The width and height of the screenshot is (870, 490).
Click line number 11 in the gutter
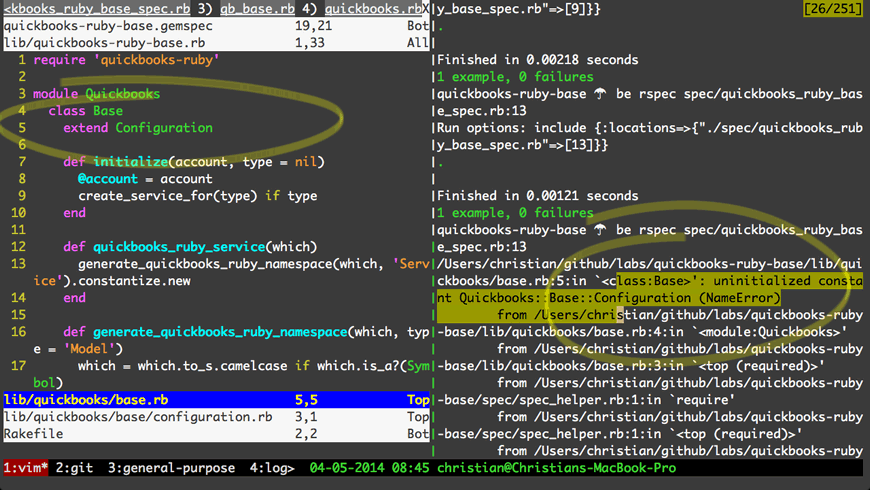pos(18,230)
